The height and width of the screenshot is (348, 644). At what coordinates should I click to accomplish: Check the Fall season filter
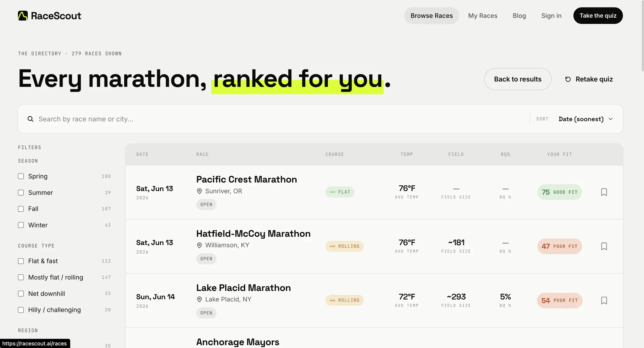tap(21, 209)
